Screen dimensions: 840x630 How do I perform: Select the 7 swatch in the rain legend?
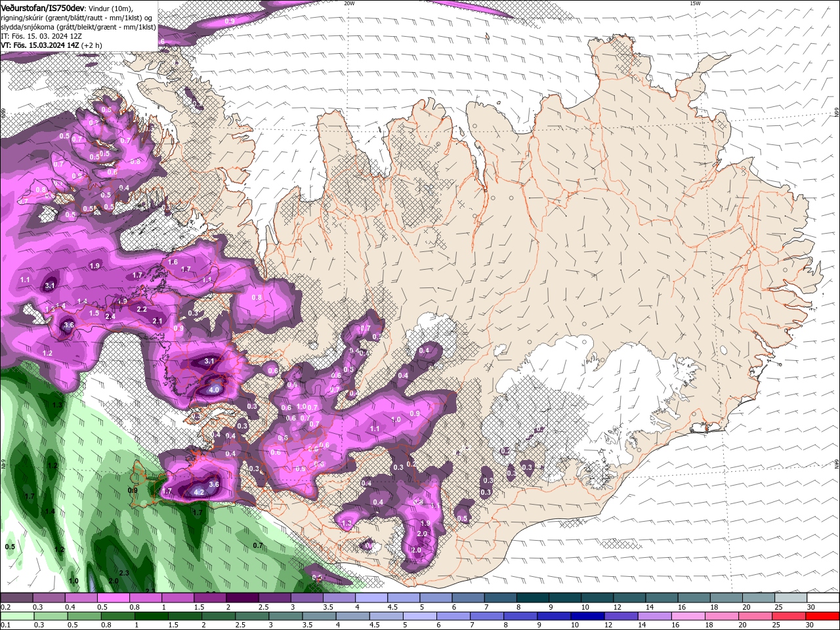pyautogui.click(x=487, y=616)
